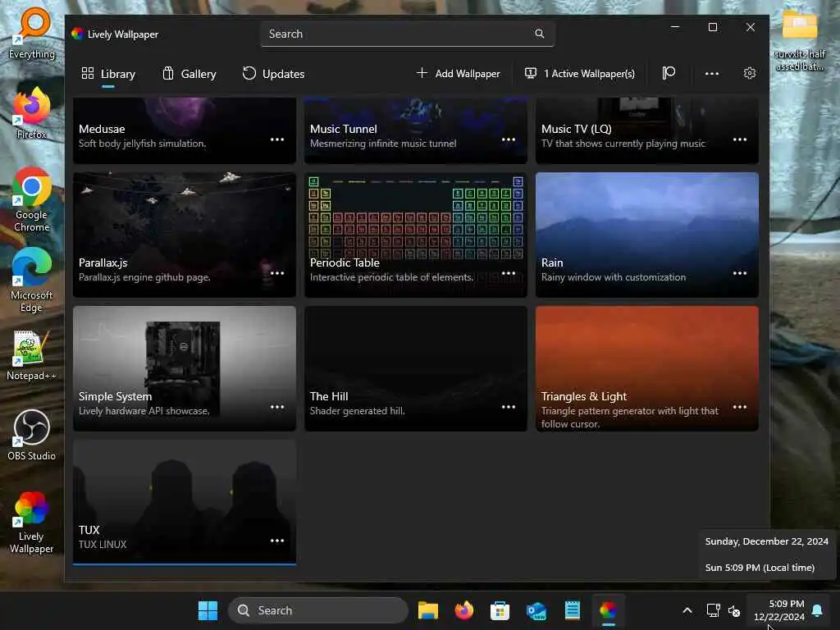Open Lively settings gear icon

(750, 73)
